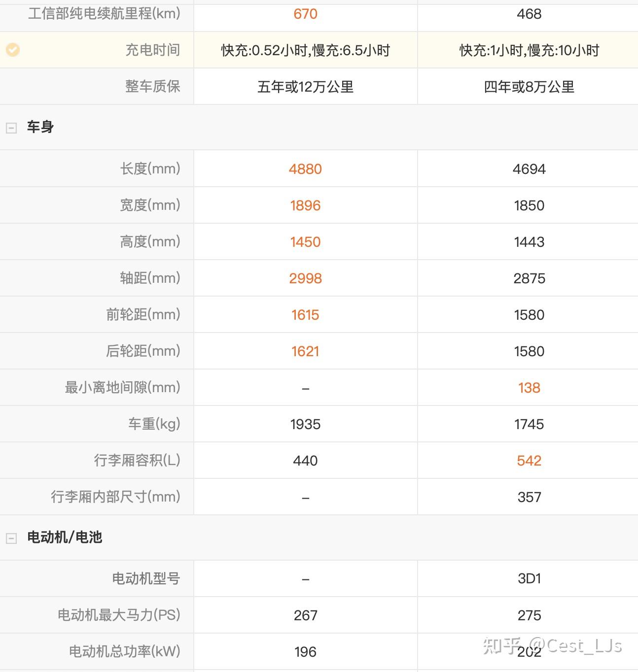Select the 充电时间 row label
This screenshot has width=638, height=672.
pyautogui.click(x=152, y=50)
